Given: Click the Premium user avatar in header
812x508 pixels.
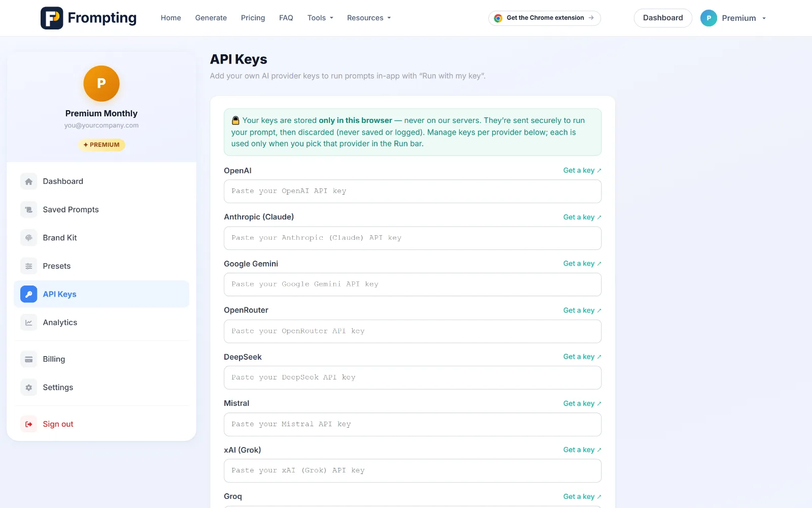Looking at the screenshot, I should click(x=708, y=18).
